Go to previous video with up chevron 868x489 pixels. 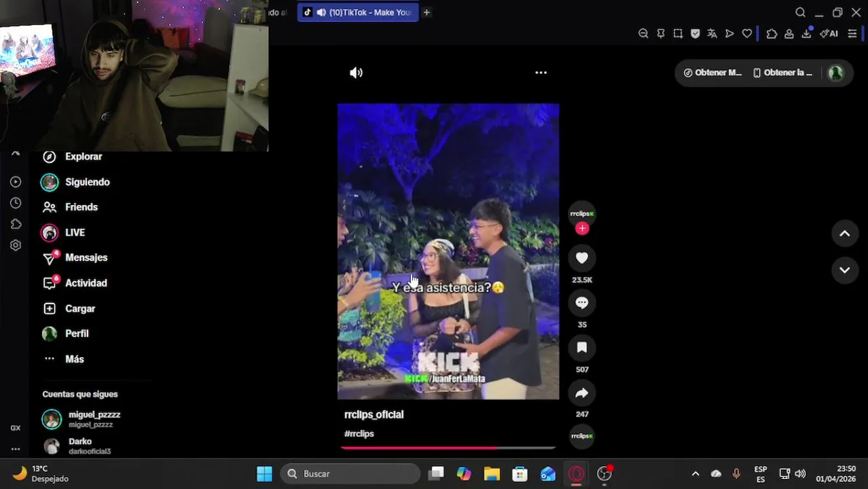[x=845, y=234]
